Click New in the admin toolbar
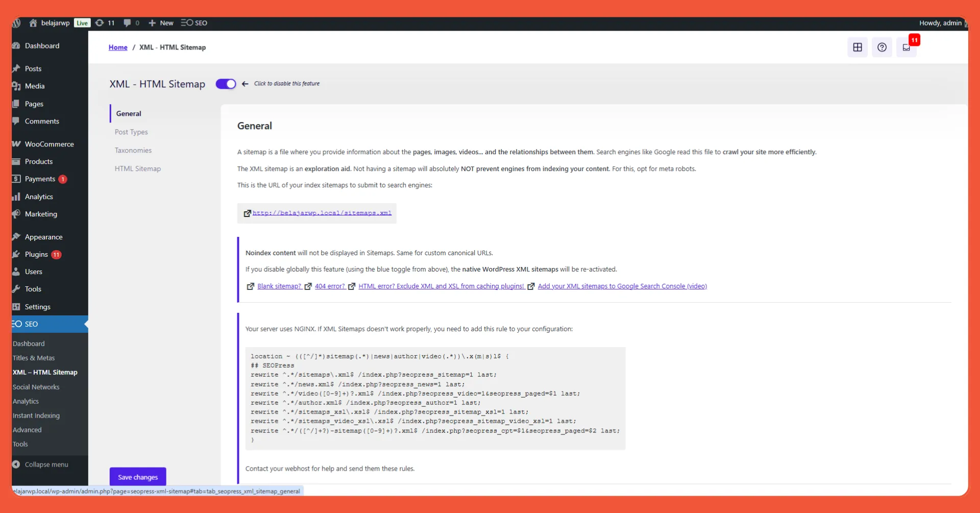Screen dimensions: 980x513 pyautogui.click(x=161, y=23)
